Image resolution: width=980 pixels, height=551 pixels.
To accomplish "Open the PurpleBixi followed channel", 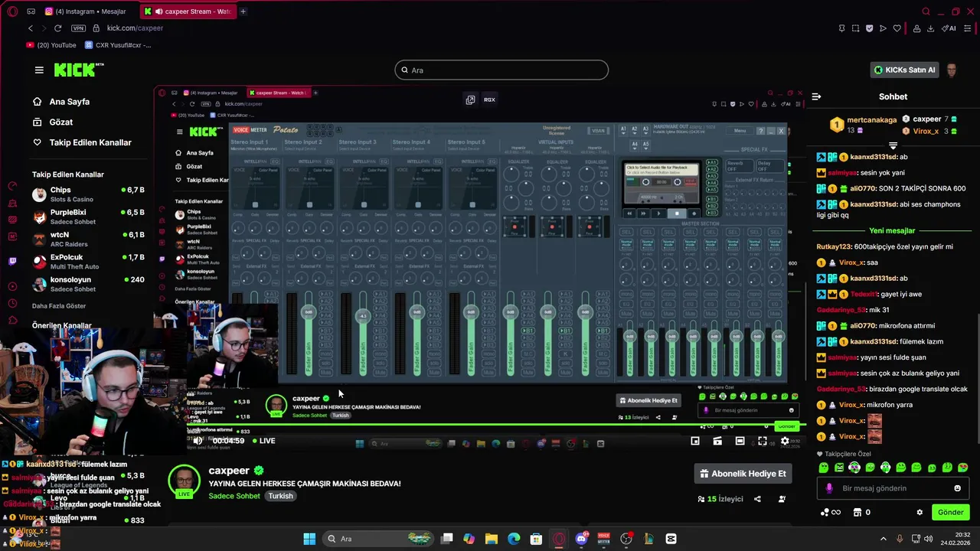I will point(88,217).
